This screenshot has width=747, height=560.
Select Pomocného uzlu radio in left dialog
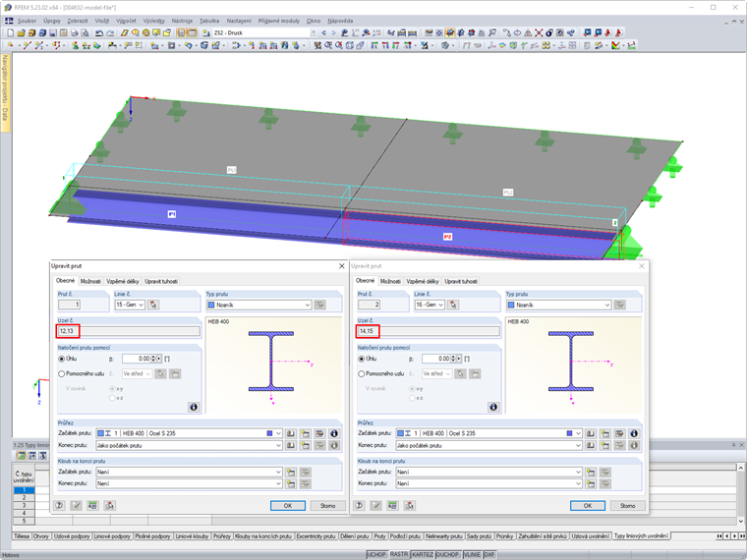[x=62, y=373]
